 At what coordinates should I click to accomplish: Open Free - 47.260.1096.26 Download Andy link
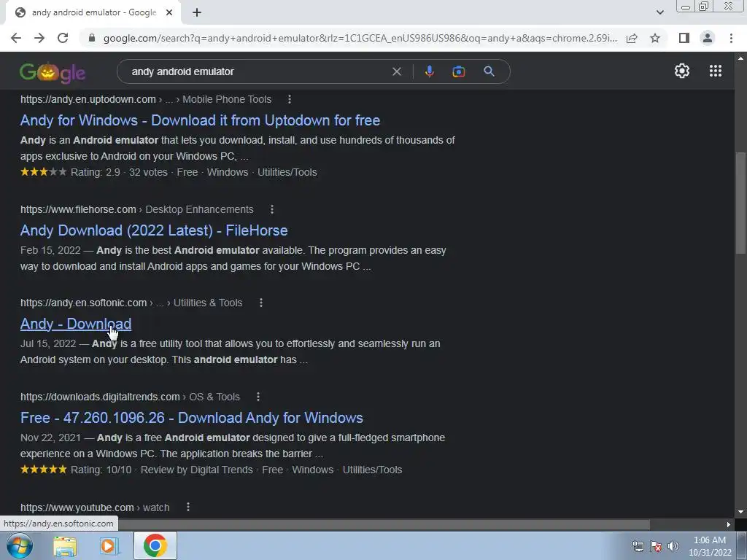pyautogui.click(x=192, y=418)
